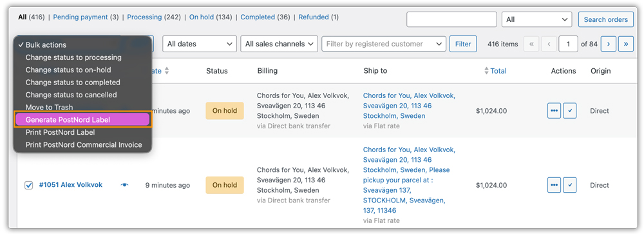The width and height of the screenshot is (644, 234).
Task: Jump to last page of orders
Action: coord(626,44)
